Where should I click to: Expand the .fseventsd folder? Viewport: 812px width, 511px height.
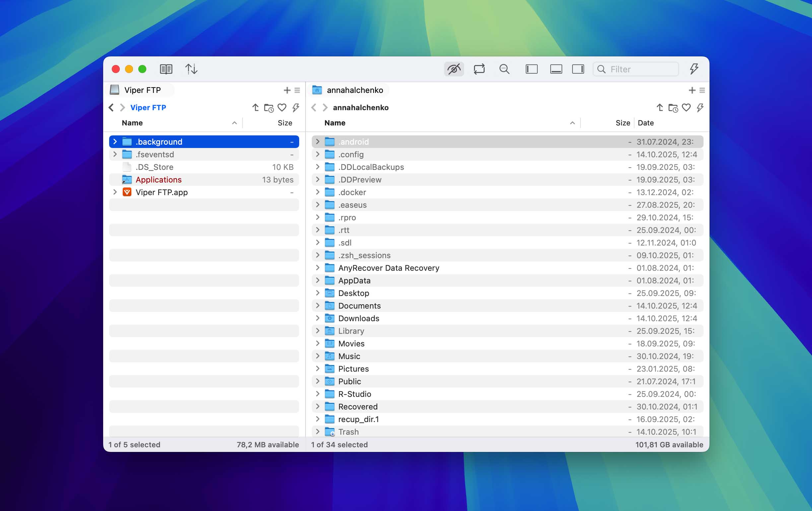pos(115,155)
